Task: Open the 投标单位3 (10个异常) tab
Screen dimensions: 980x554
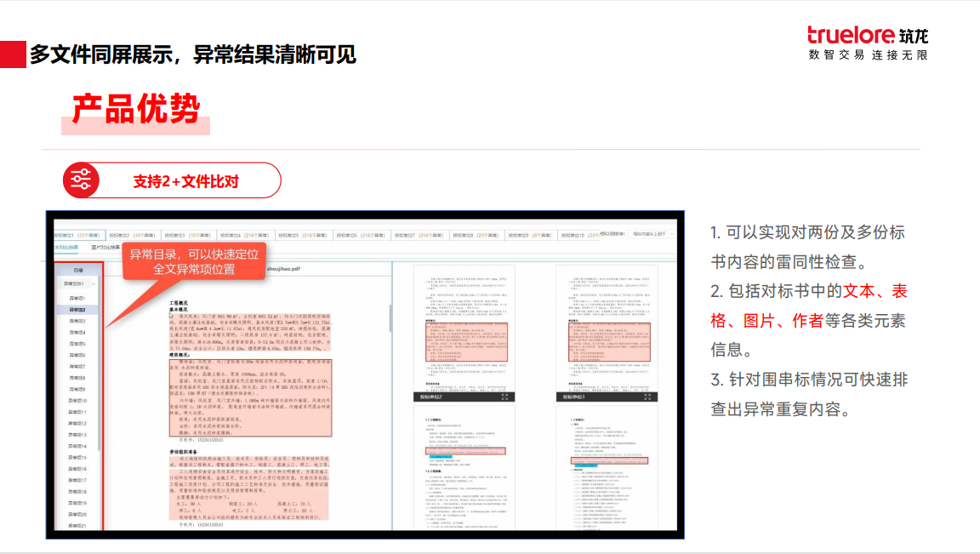Action: pyautogui.click(x=187, y=235)
